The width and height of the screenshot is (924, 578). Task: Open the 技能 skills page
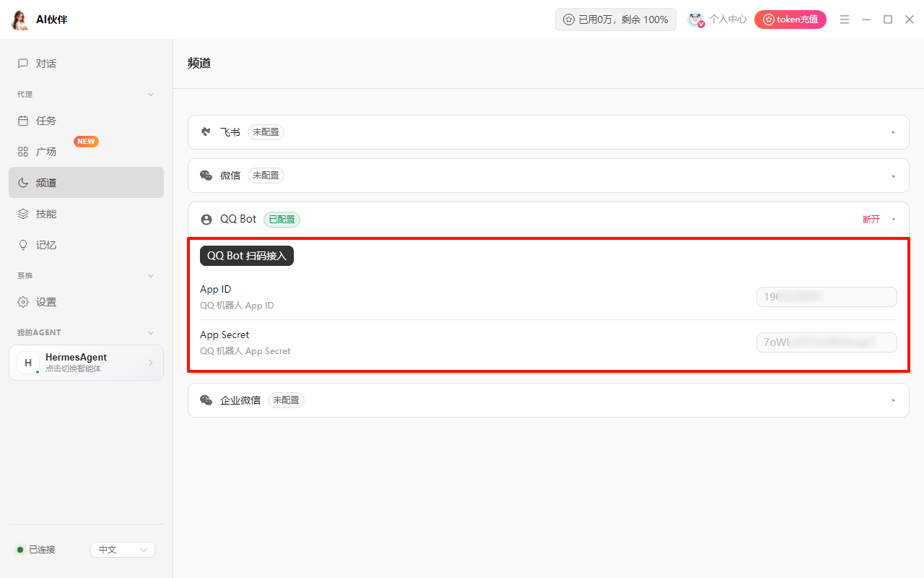click(86, 214)
